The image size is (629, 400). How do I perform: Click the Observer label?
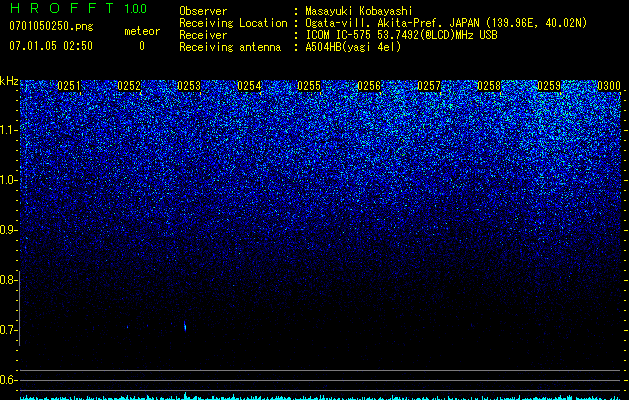tap(203, 11)
